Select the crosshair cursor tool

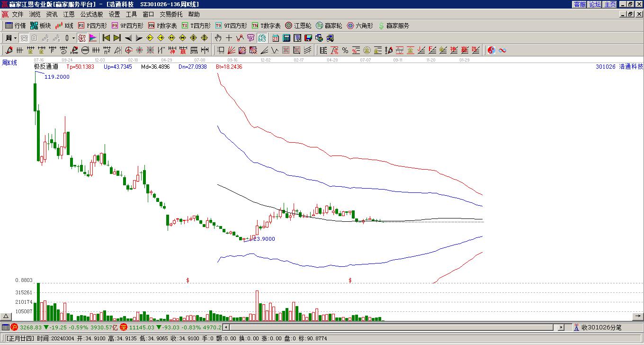tap(229, 38)
